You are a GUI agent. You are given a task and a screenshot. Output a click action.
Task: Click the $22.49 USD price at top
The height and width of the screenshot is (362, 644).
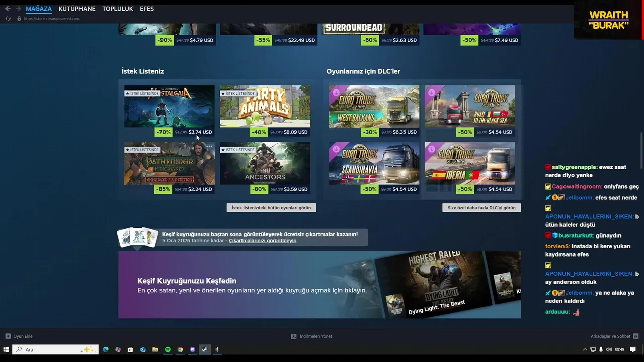(x=301, y=40)
